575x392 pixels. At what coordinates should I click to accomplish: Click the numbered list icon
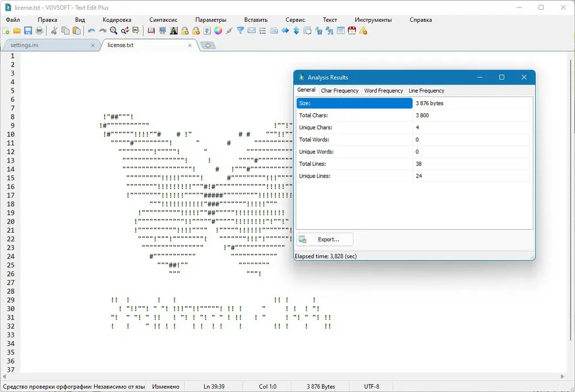point(263,31)
